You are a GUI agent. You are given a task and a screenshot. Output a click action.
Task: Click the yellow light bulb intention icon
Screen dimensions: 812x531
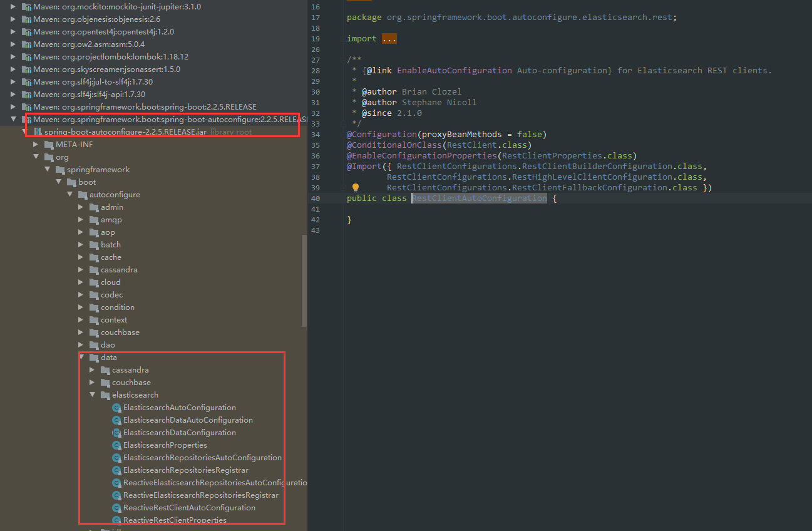356,188
